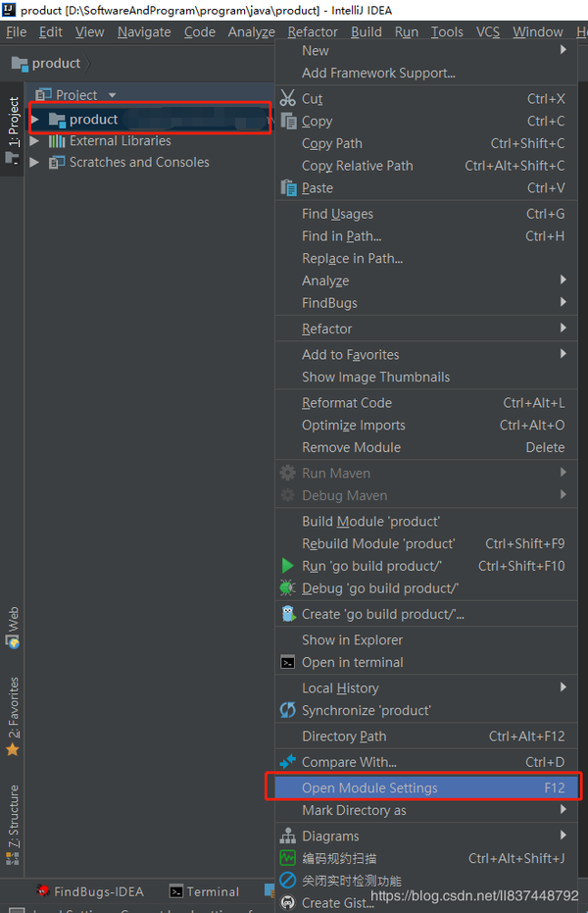Select Show in Explorer menu entry
588x913 pixels.
(x=352, y=639)
